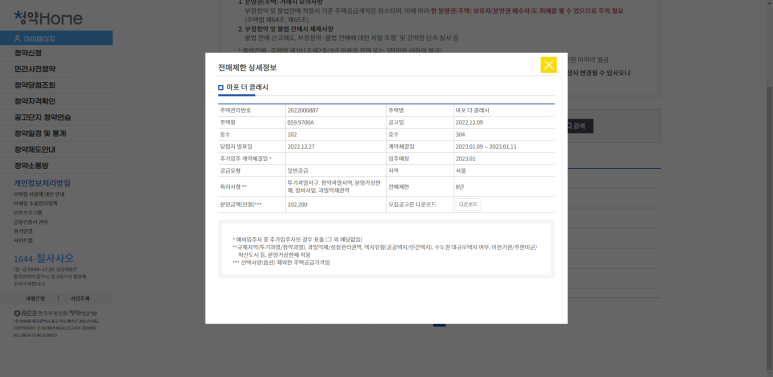Click the 1644-칠사사오 phone number in the sidebar
773x377 pixels.
click(44, 258)
